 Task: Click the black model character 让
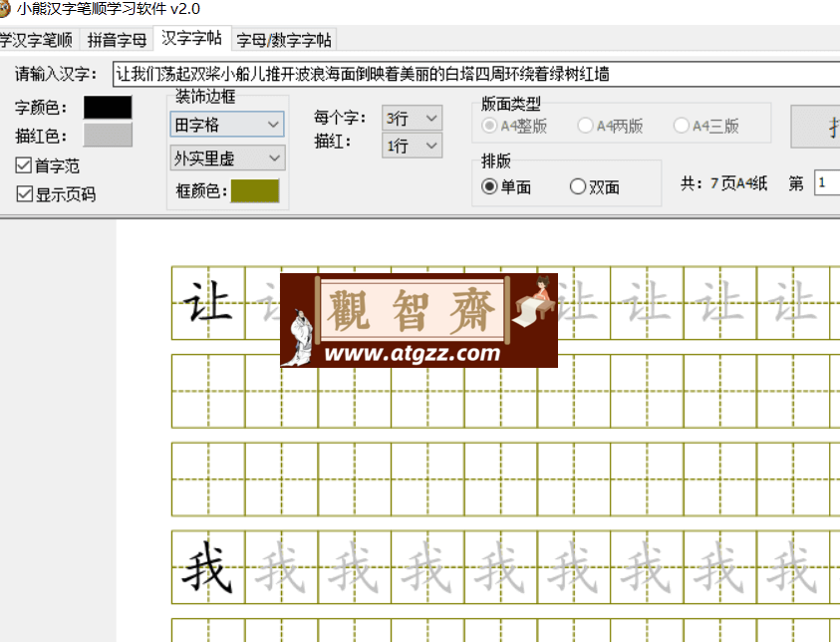click(208, 303)
